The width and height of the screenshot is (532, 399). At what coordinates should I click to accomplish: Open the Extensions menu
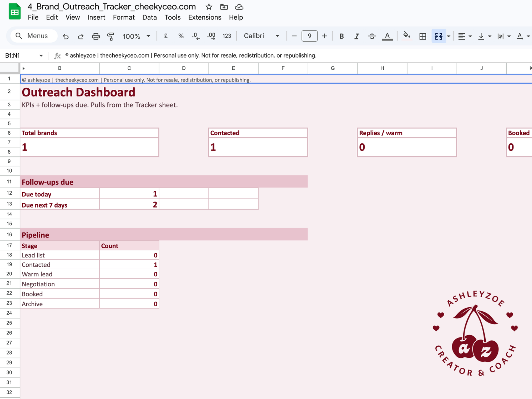tap(204, 17)
